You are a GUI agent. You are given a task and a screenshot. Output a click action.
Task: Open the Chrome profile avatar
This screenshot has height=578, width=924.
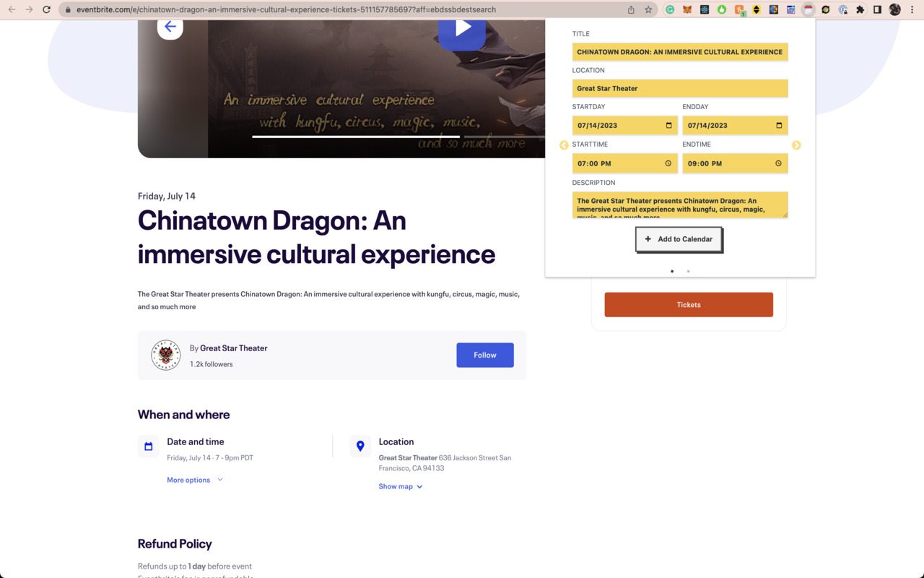pyautogui.click(x=895, y=9)
